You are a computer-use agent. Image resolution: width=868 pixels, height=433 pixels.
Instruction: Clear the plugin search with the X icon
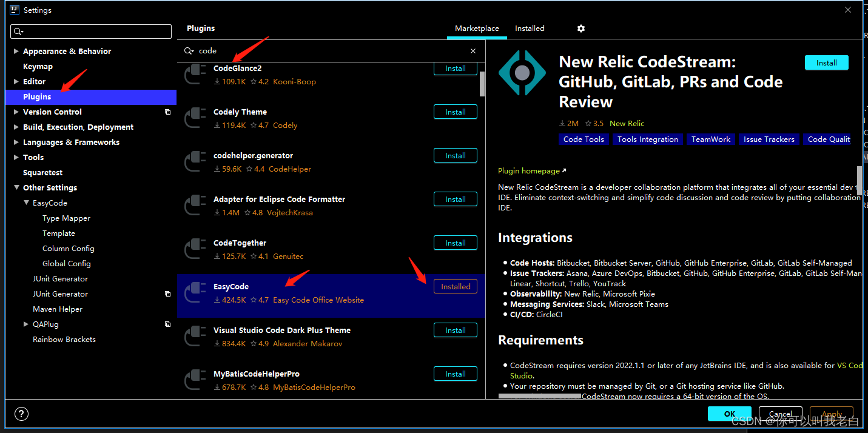473,51
